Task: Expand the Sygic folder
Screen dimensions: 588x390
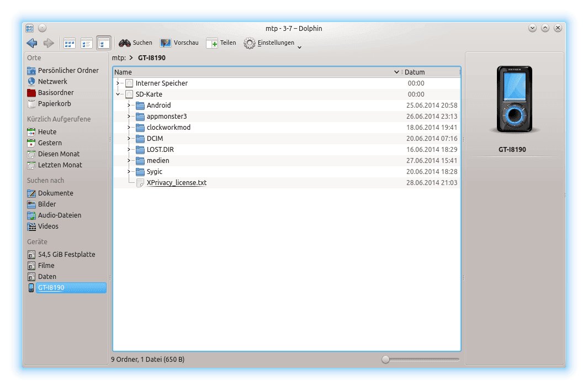Action: pos(129,172)
